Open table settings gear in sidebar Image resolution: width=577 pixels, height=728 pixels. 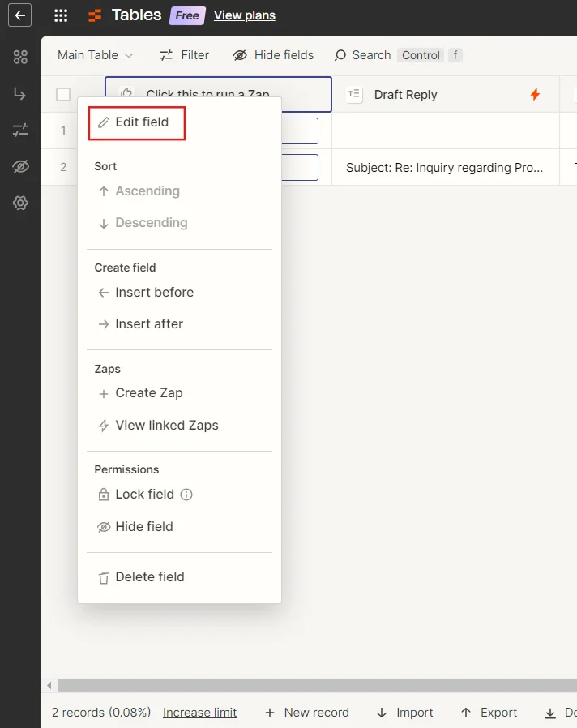(20, 203)
